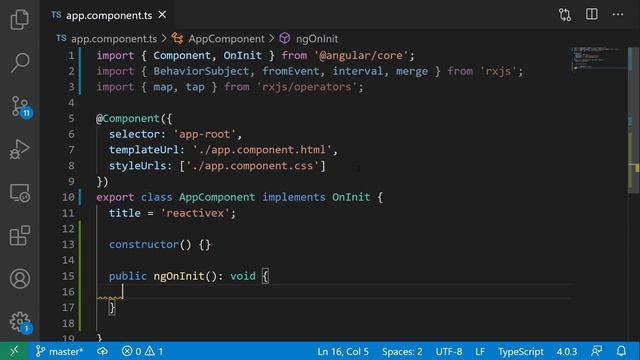Open the Remote Explorer view

tap(20, 193)
